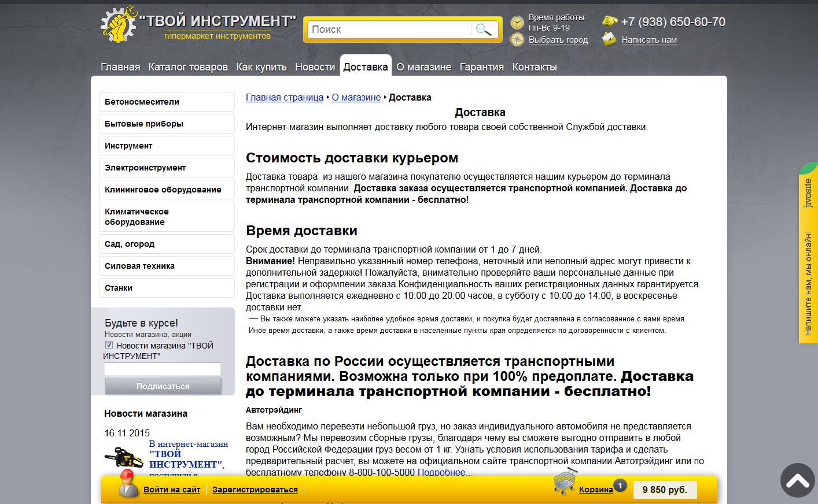Click the Стоимость доставки курьером heading

tap(352, 158)
